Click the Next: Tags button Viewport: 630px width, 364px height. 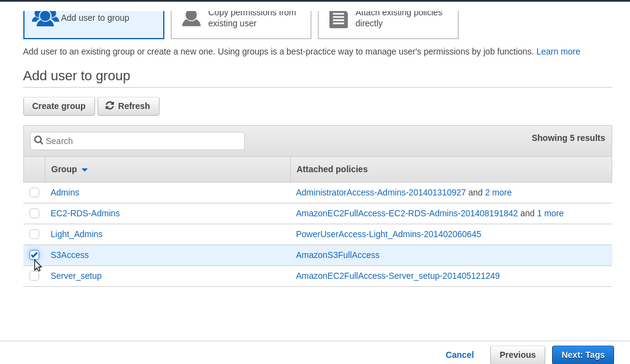click(x=583, y=355)
